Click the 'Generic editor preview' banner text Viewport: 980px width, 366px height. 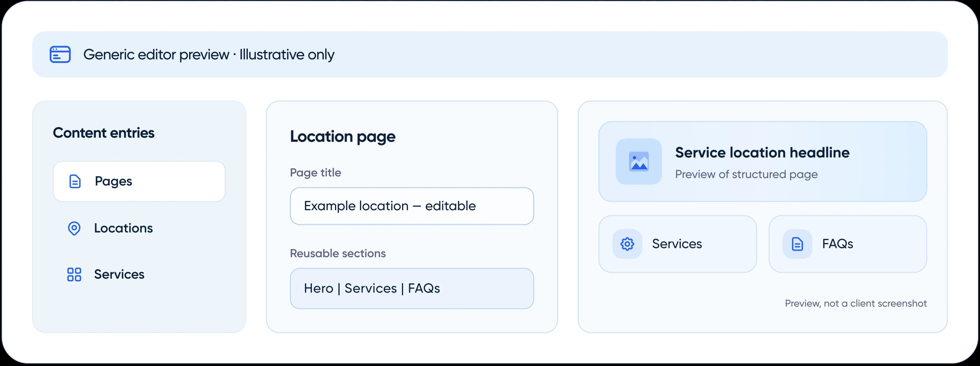tap(209, 55)
